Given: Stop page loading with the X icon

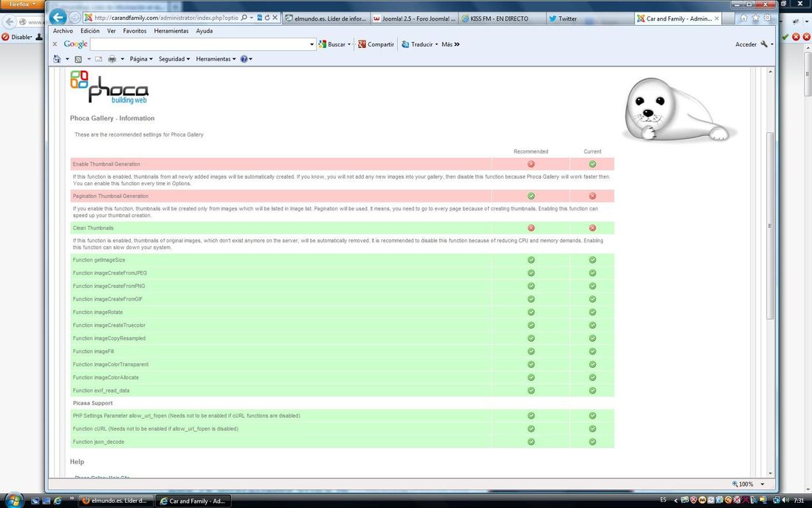Looking at the screenshot, I should [275, 18].
